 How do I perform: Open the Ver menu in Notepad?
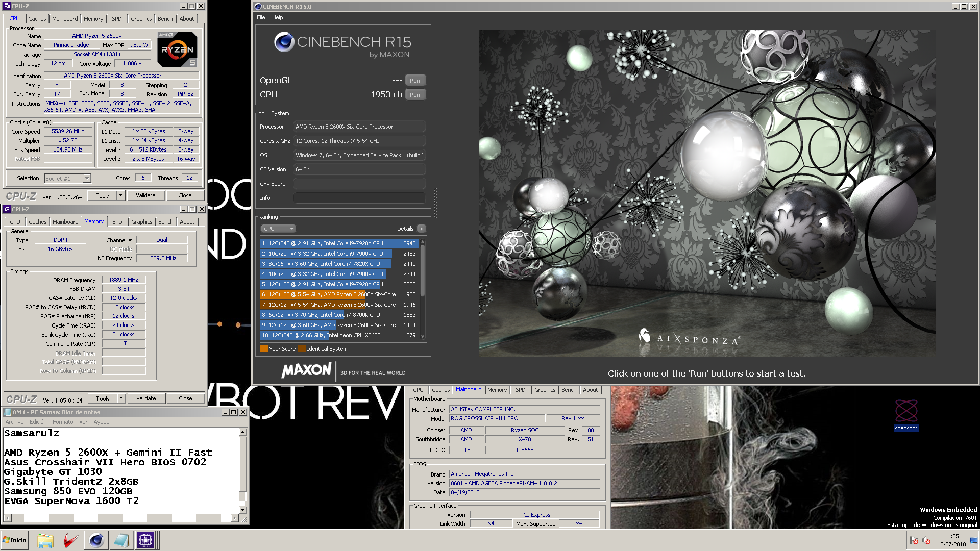click(83, 422)
